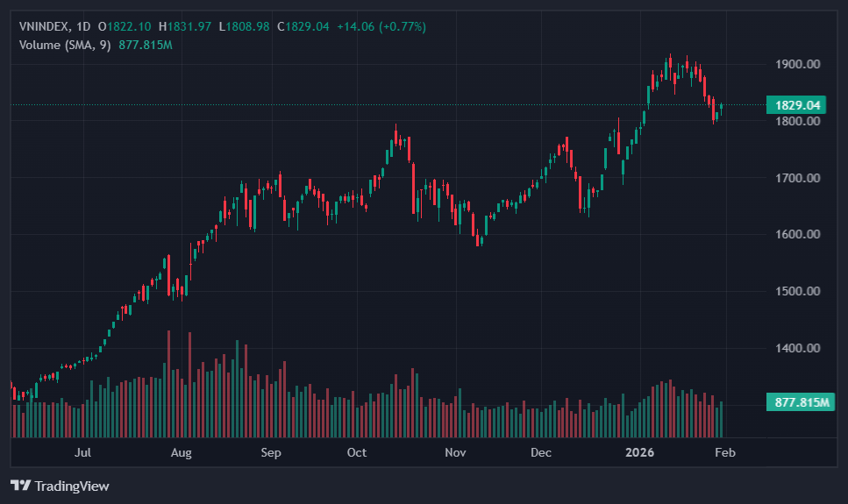Image resolution: width=848 pixels, height=504 pixels.
Task: Click the green 877.815M volume axis tag
Action: coord(801,403)
